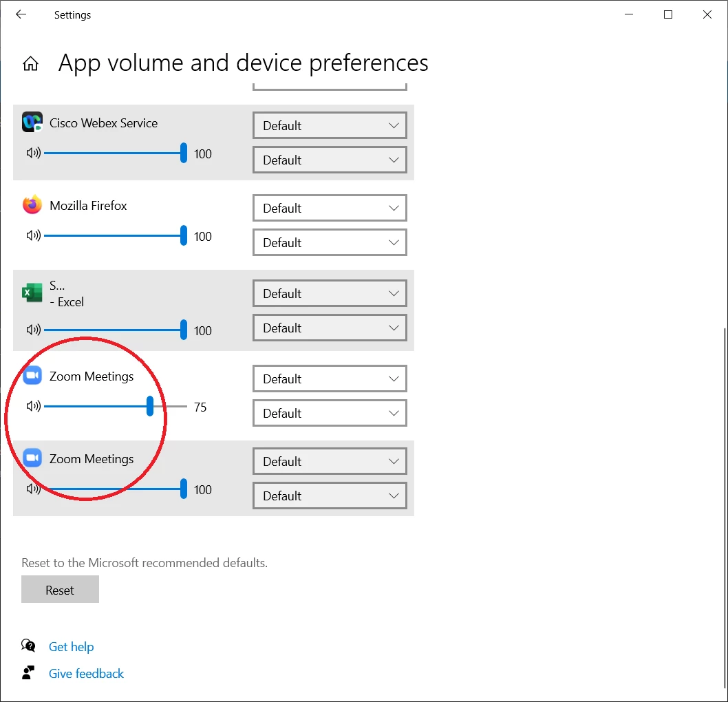The width and height of the screenshot is (728, 702).
Task: Click the Give feedback person icon
Action: click(28, 672)
